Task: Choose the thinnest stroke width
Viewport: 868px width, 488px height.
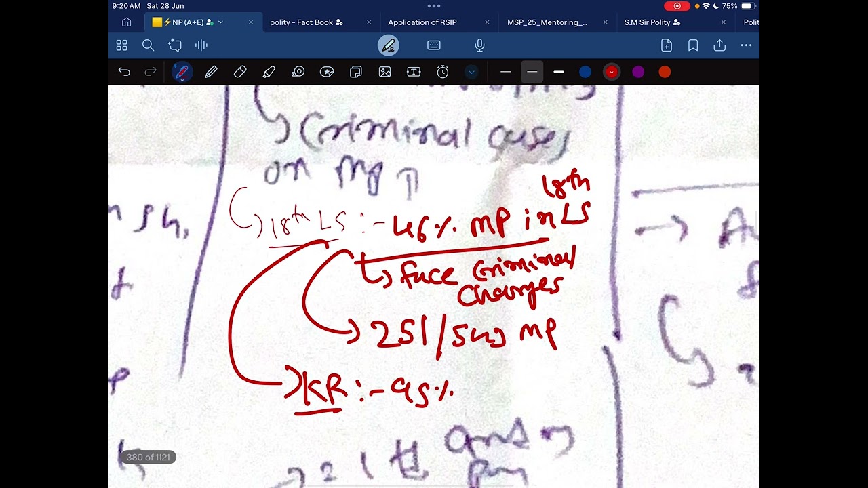Action: (505, 72)
